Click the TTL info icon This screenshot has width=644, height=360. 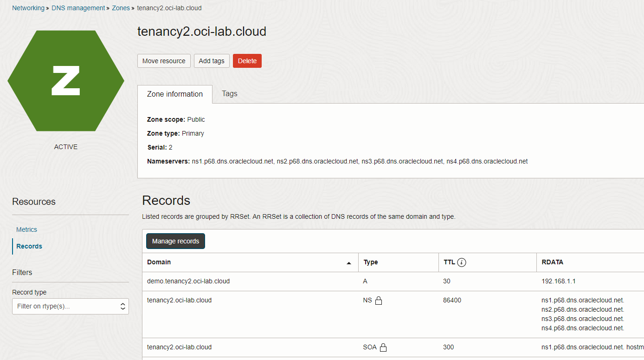pos(461,262)
